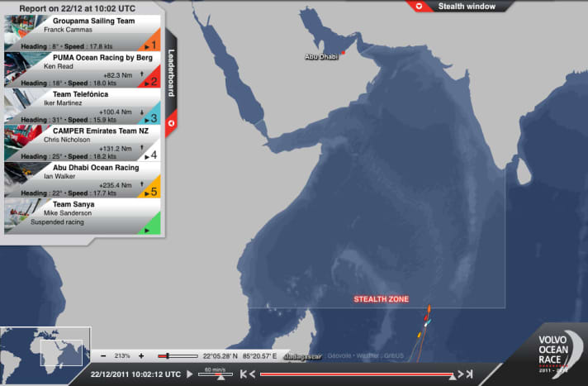This screenshot has height=386, width=588.
Task: Click the 85°20.57' E longitude readout
Action: tap(259, 356)
